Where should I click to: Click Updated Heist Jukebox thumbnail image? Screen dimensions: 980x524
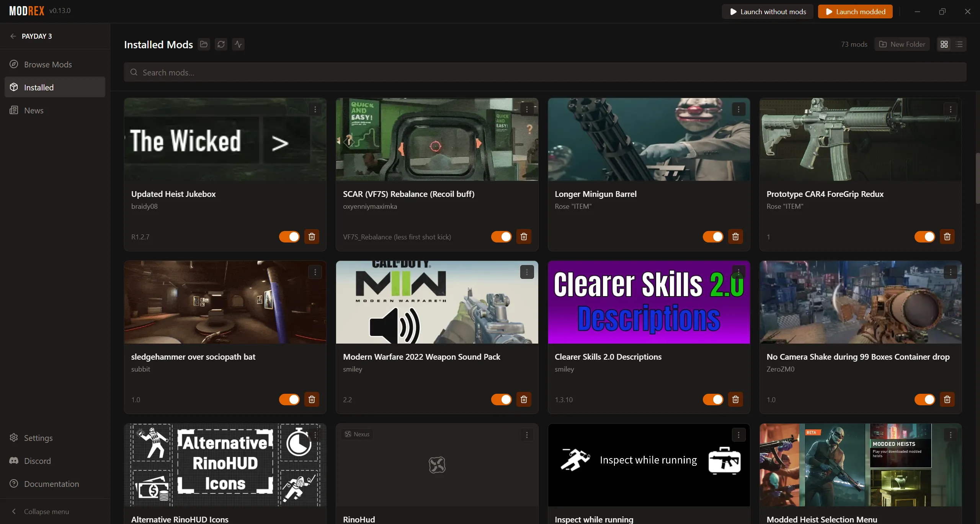pos(225,139)
